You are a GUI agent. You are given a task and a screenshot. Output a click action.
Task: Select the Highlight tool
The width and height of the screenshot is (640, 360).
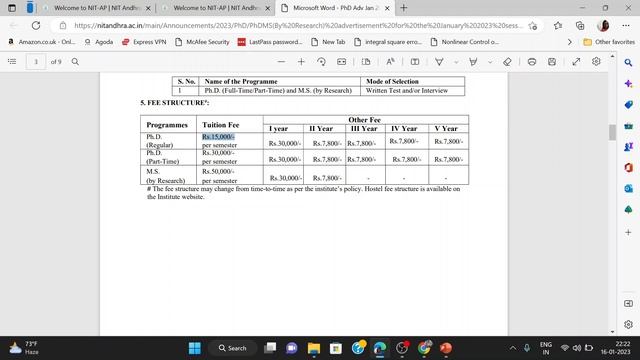tap(473, 62)
